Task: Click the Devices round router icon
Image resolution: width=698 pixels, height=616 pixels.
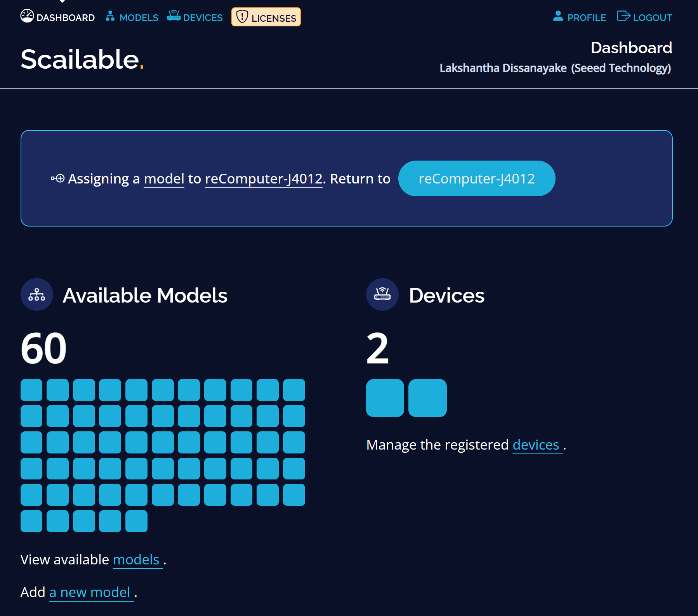Action: tap(382, 294)
